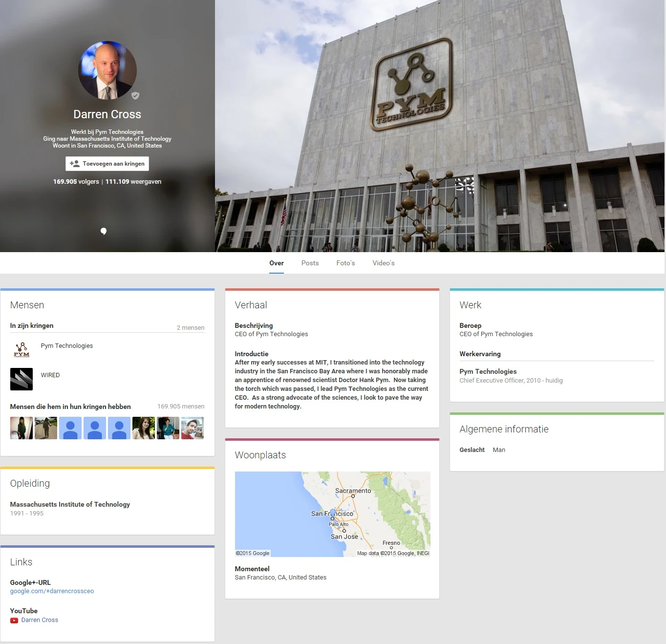Click the '2 mensen' count link
This screenshot has width=666, height=644.
pos(191,328)
